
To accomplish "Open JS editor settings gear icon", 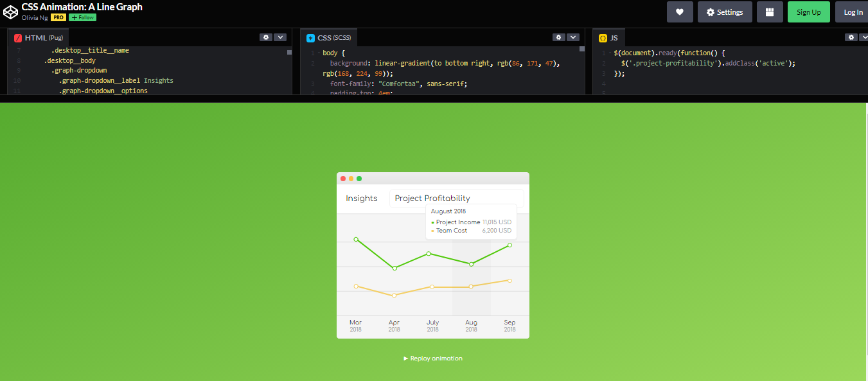I will [851, 37].
